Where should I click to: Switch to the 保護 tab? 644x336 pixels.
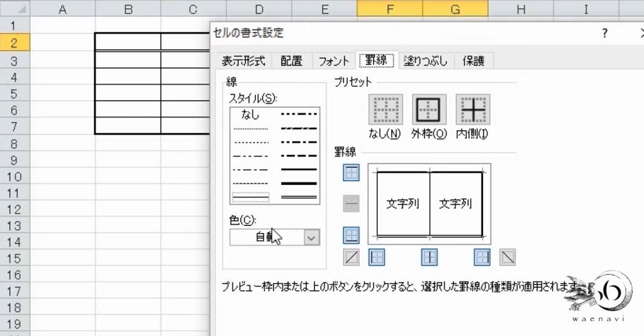click(474, 61)
